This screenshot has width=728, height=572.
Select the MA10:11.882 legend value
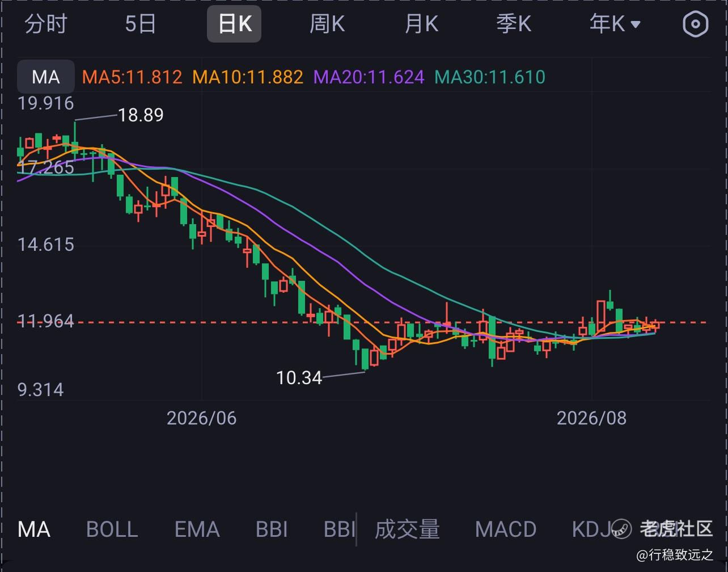click(x=248, y=77)
